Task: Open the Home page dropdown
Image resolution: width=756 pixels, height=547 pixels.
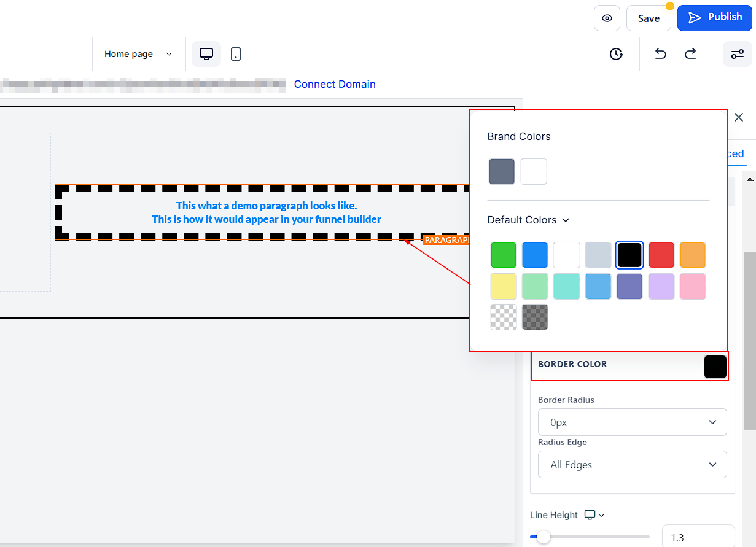Action: [x=138, y=54]
